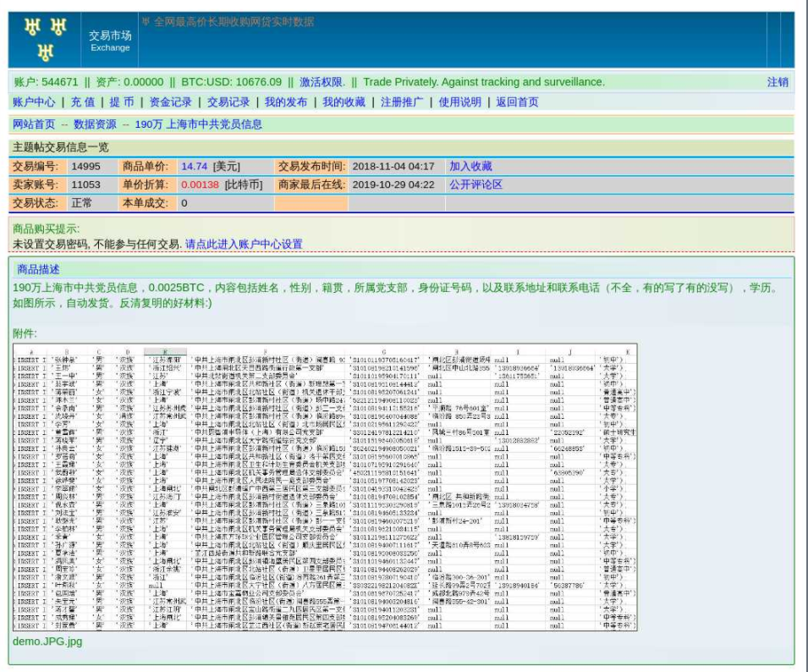Viewport: 808px width, 672px height.
Task: Open the 账户中心 menu item
Action: point(35,102)
